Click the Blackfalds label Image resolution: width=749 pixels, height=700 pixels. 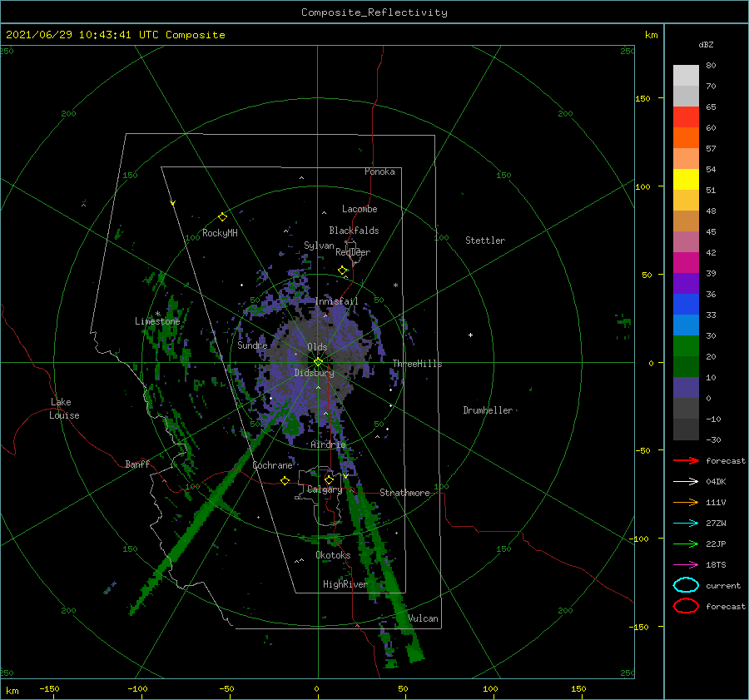point(354,231)
